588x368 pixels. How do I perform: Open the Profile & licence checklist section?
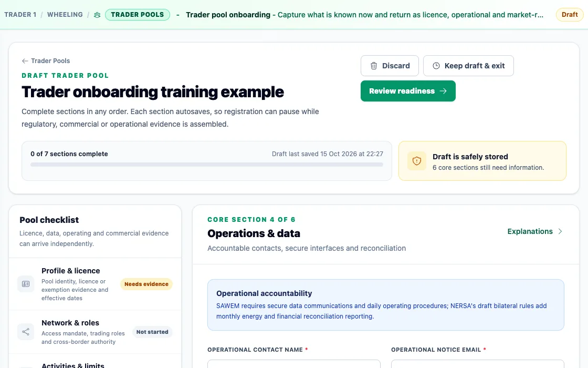click(x=95, y=284)
